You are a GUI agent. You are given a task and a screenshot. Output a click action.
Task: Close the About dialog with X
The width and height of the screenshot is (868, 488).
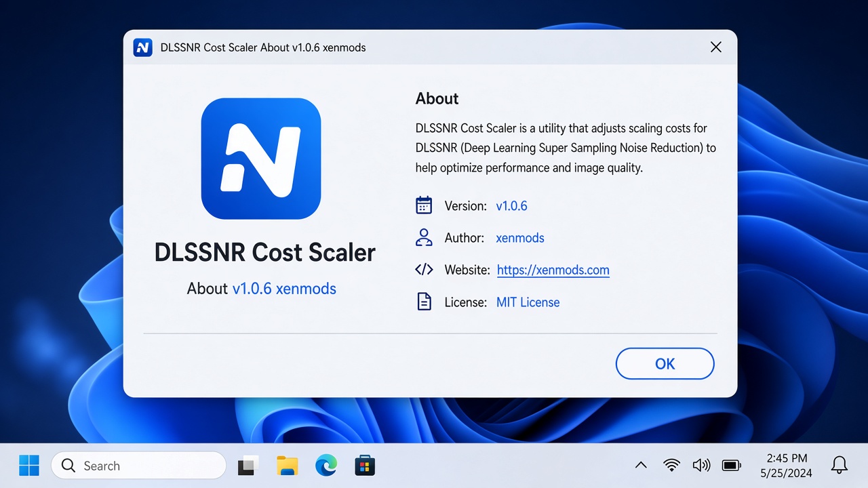(x=715, y=47)
